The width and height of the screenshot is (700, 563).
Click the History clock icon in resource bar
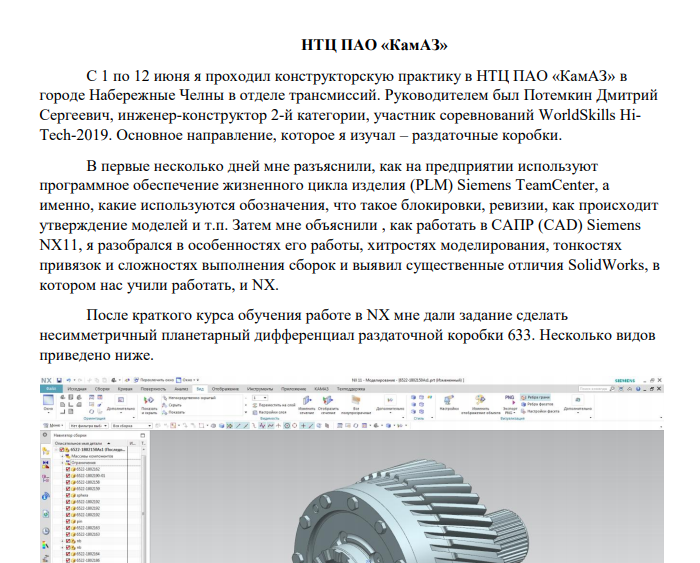tap(46, 531)
